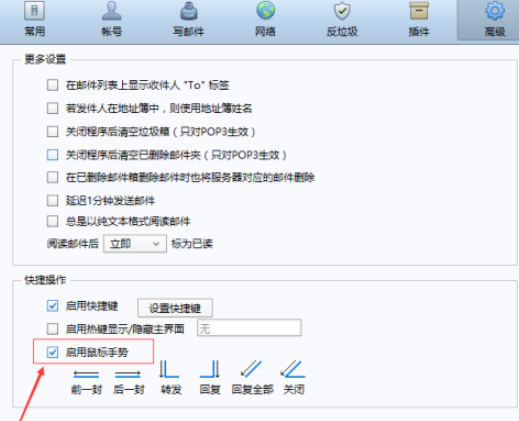Click the 反垃圾 tab label

(342, 32)
